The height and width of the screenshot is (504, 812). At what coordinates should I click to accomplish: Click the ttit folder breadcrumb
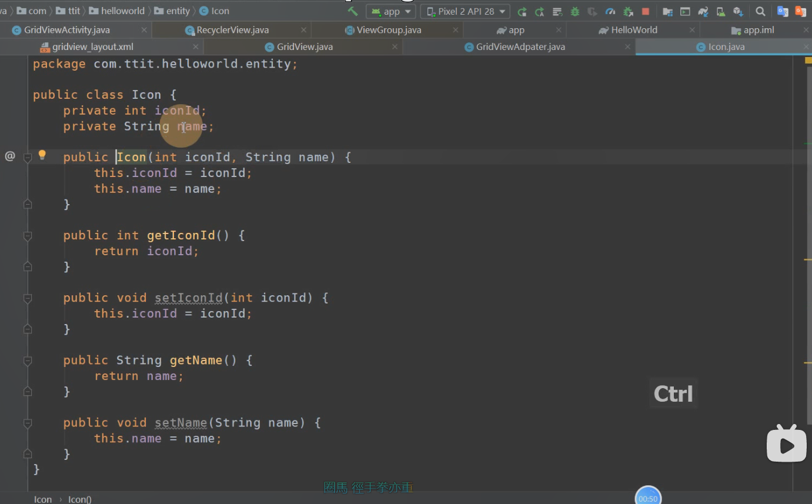click(x=68, y=11)
